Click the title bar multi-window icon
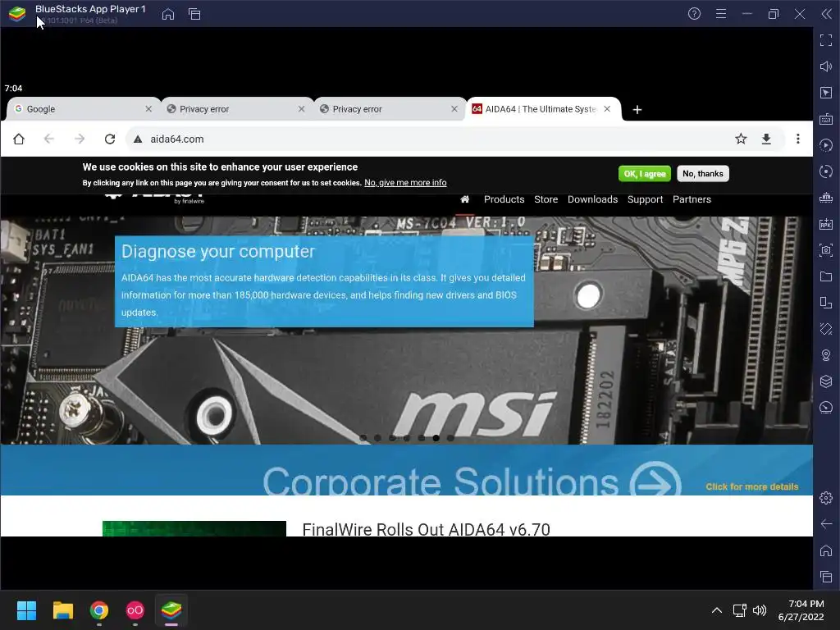The image size is (840, 630). coord(194,14)
